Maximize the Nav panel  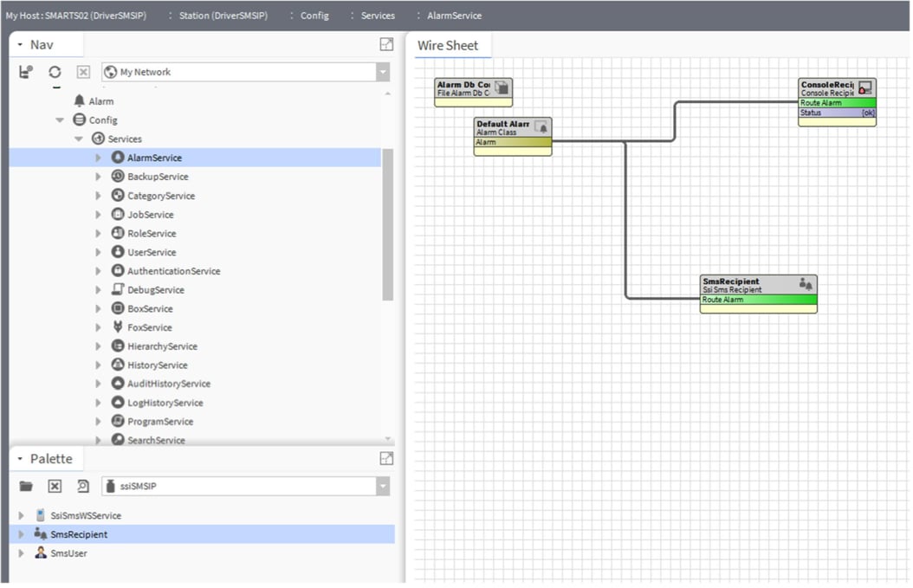pos(386,44)
